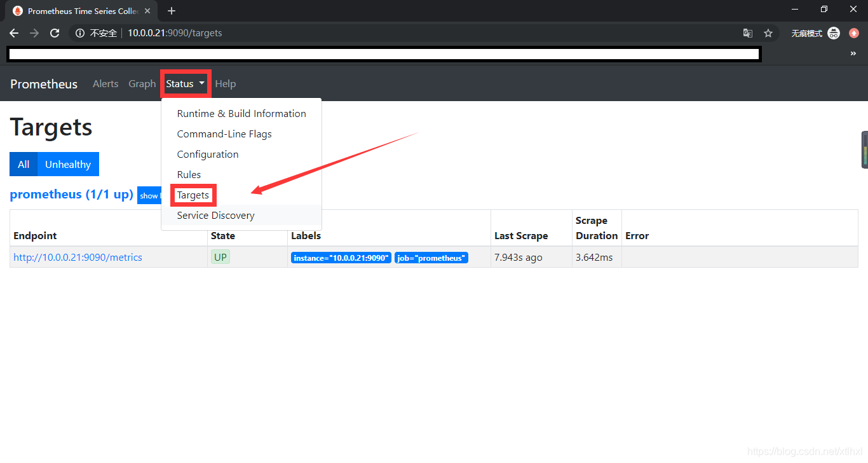Go forward with the browser forward arrow
The height and width of the screenshot is (463, 868).
(x=34, y=33)
